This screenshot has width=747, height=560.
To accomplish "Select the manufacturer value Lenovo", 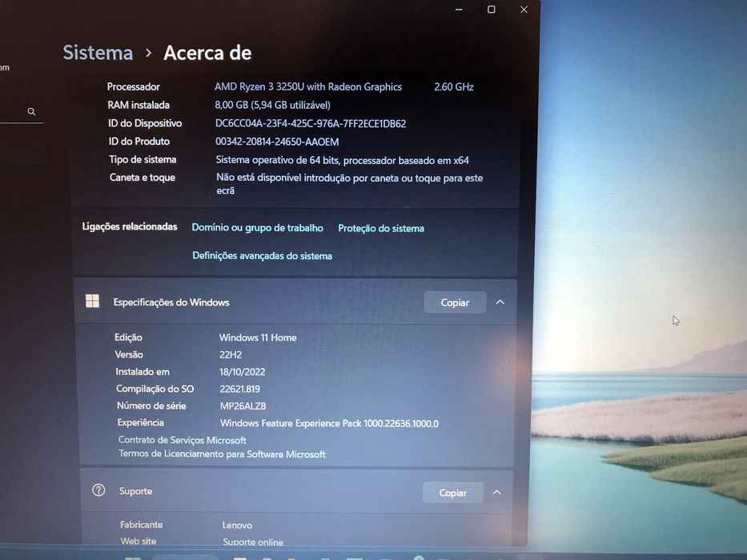I will click(237, 526).
